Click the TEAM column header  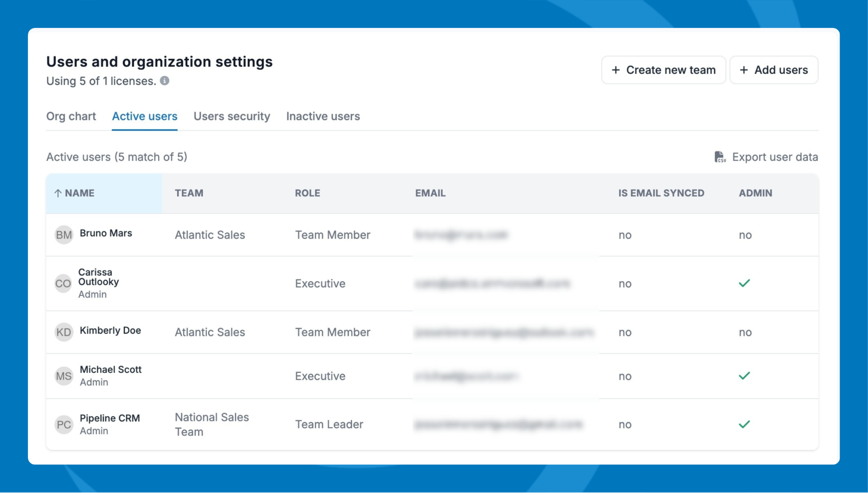pyautogui.click(x=189, y=193)
